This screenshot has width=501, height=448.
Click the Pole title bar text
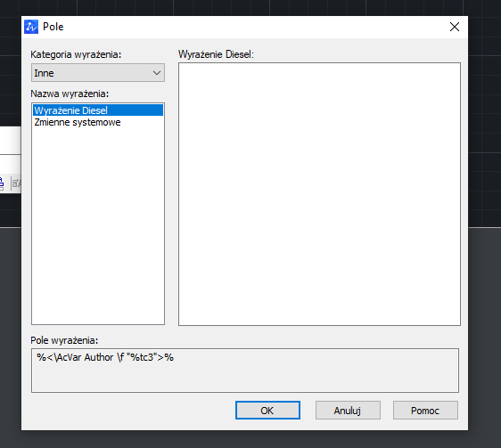(53, 27)
